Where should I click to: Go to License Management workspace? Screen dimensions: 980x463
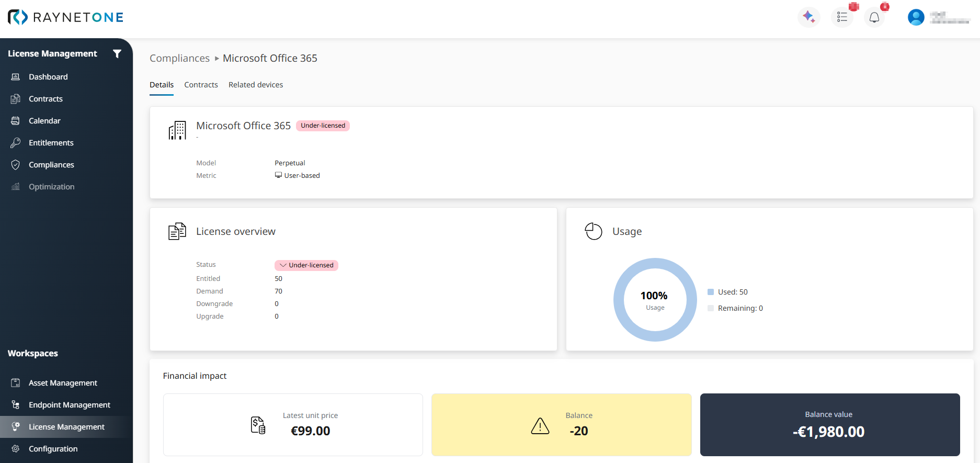(66, 427)
